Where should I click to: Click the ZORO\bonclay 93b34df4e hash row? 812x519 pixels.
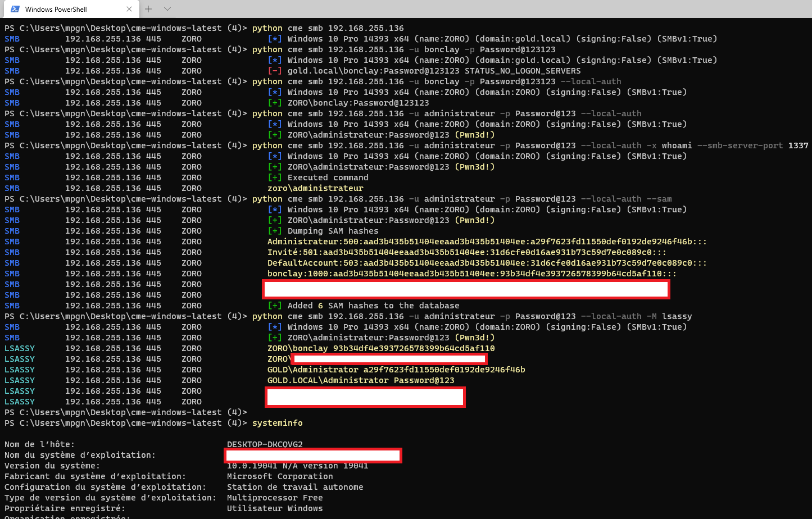coord(381,348)
